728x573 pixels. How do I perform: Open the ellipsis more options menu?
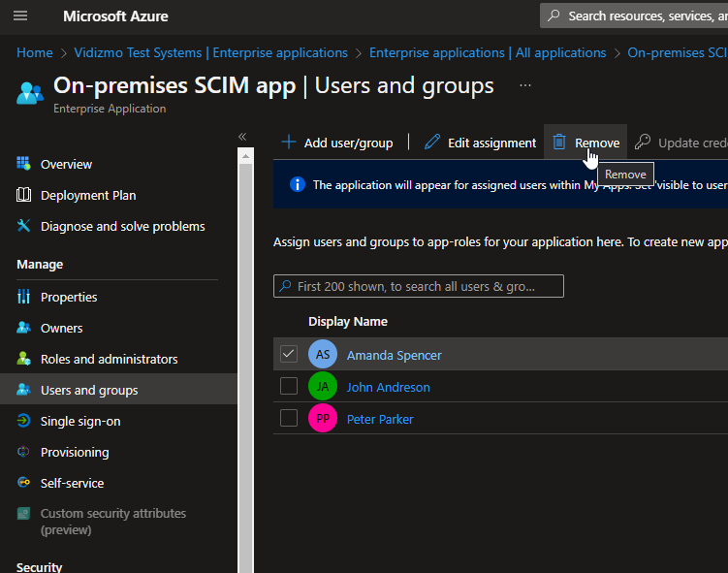pyautogui.click(x=525, y=85)
